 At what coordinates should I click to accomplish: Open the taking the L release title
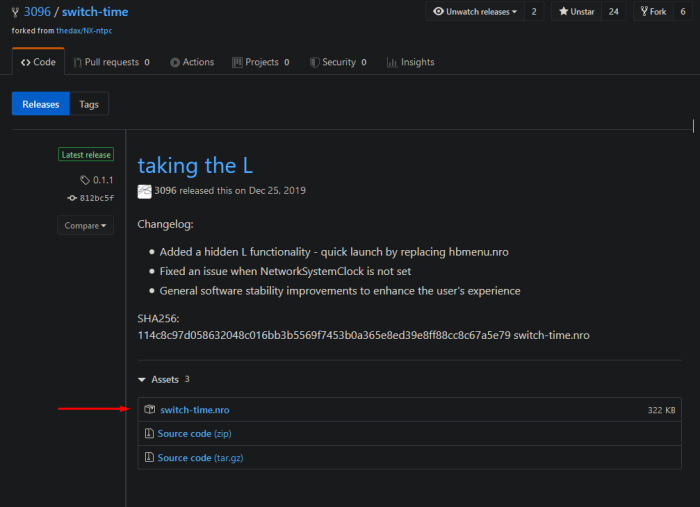(195, 166)
